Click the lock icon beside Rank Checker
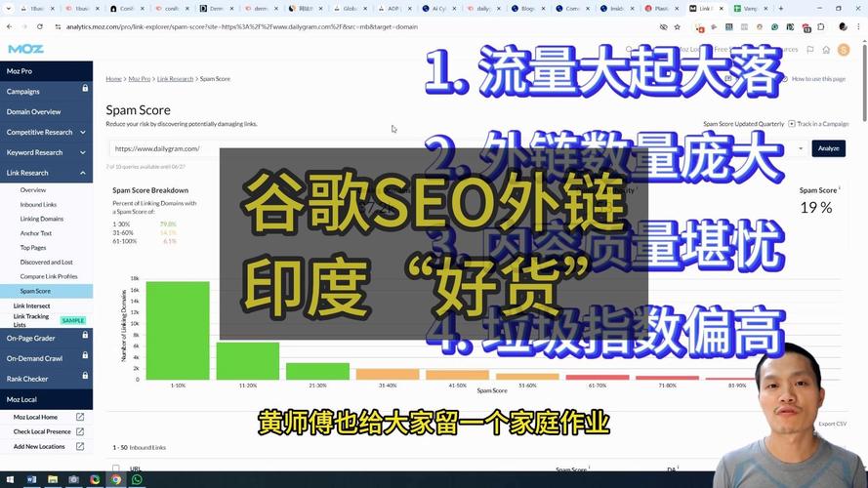 85,376
